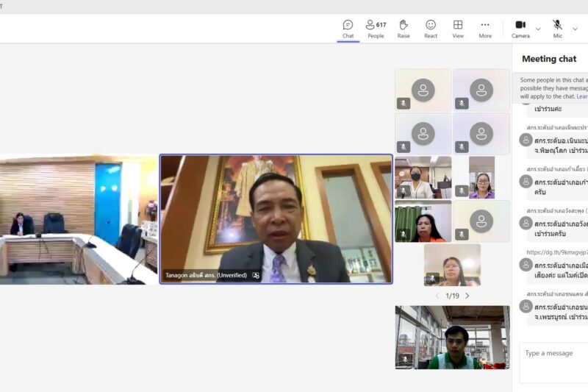Open the masked woman's video tile
Viewport: 588px width, 392px height.
click(423, 177)
